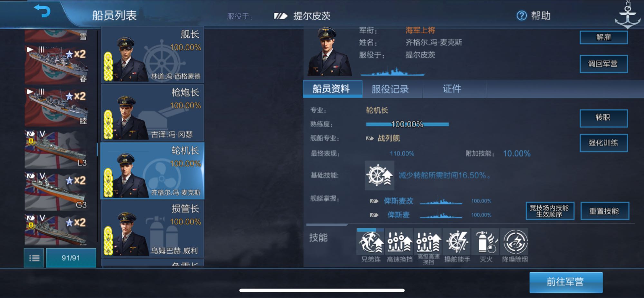Select the 灭火 skill icon
This screenshot has height=298, width=644.
(486, 242)
